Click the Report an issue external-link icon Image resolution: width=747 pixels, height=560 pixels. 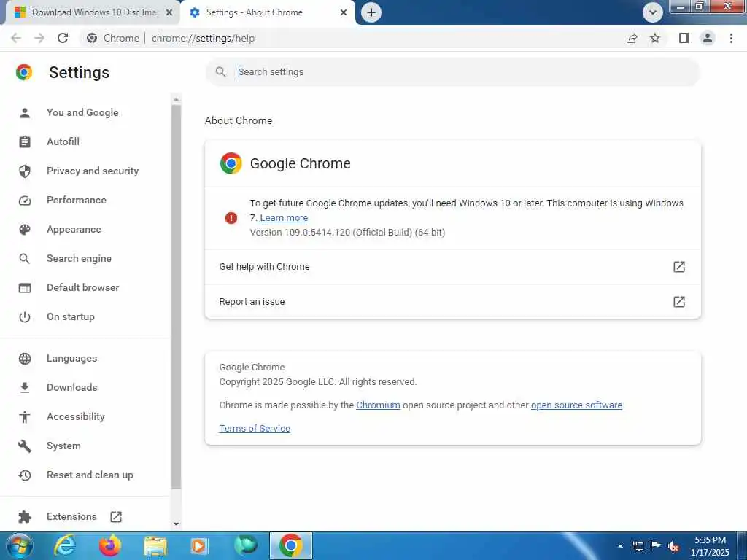[679, 301]
